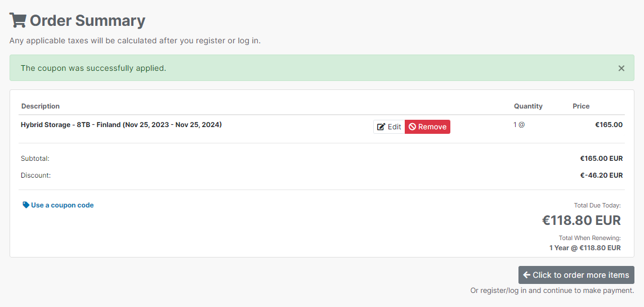This screenshot has height=307, width=644.
Task: Click to order more items
Action: (576, 275)
